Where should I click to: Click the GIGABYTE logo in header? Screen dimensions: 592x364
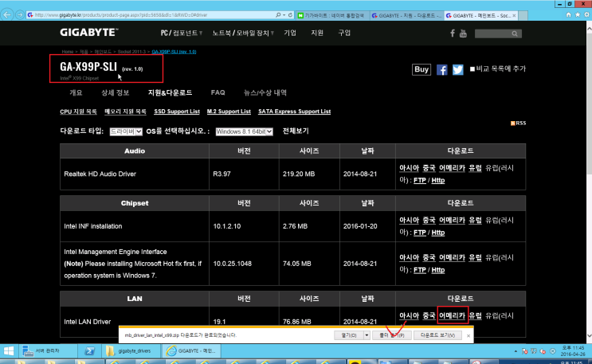pos(88,33)
